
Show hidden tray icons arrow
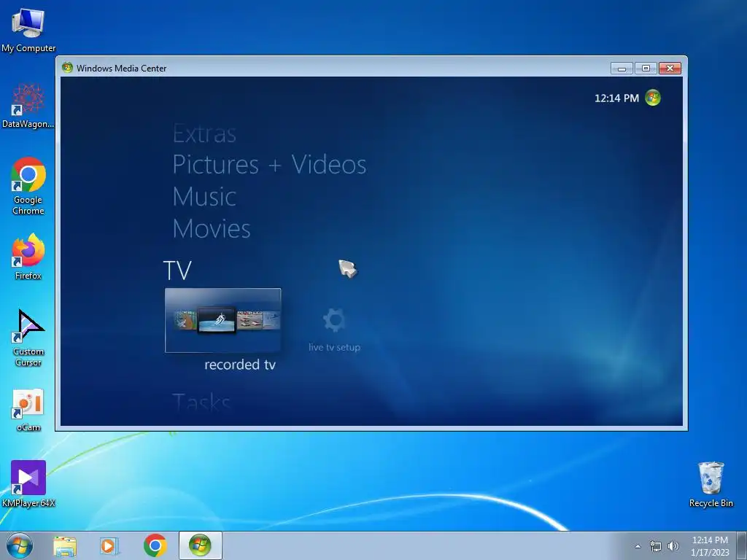tap(638, 546)
